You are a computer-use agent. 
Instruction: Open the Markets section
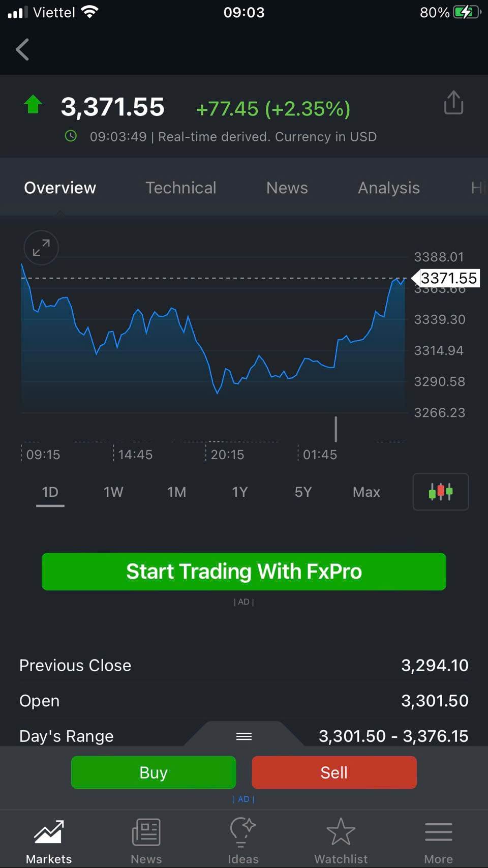click(x=49, y=841)
